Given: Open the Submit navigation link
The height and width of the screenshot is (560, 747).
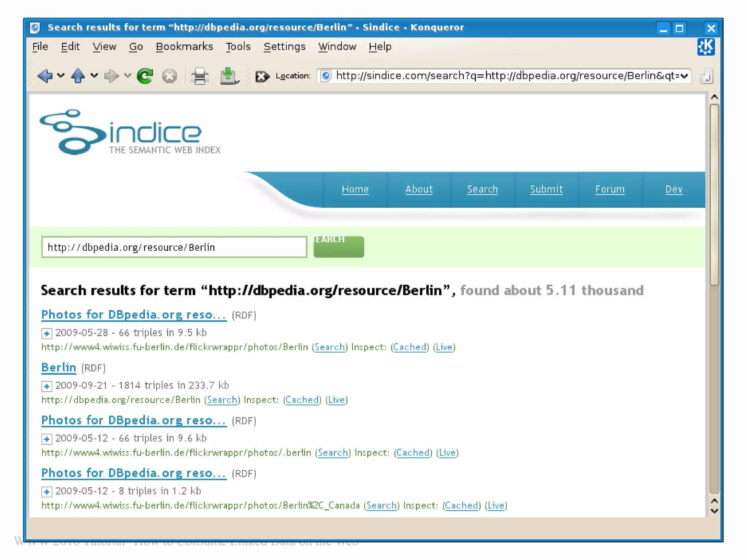Looking at the screenshot, I should click(546, 189).
